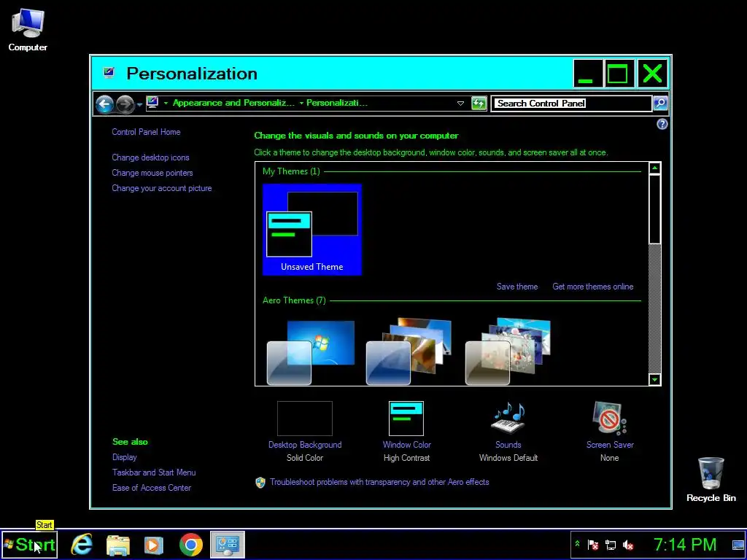Image resolution: width=747 pixels, height=560 pixels.
Task: Open Change your account picture link
Action: 161,188
